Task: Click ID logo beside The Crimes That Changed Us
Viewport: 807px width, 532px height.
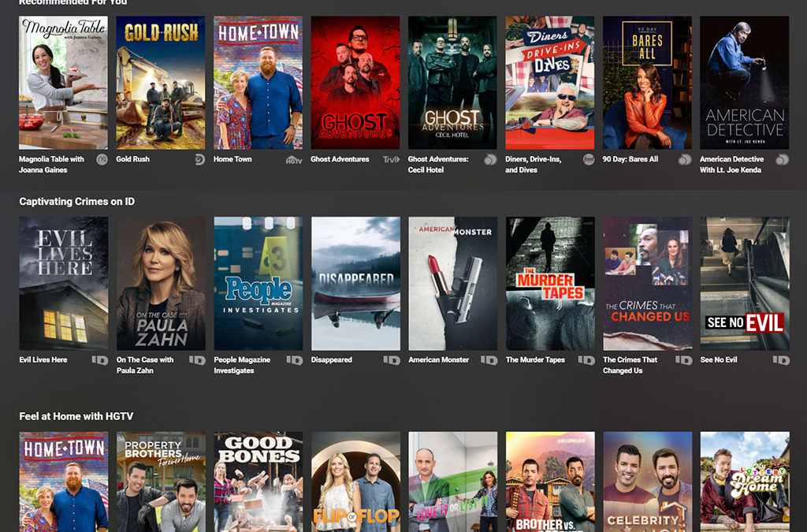Action: (683, 360)
